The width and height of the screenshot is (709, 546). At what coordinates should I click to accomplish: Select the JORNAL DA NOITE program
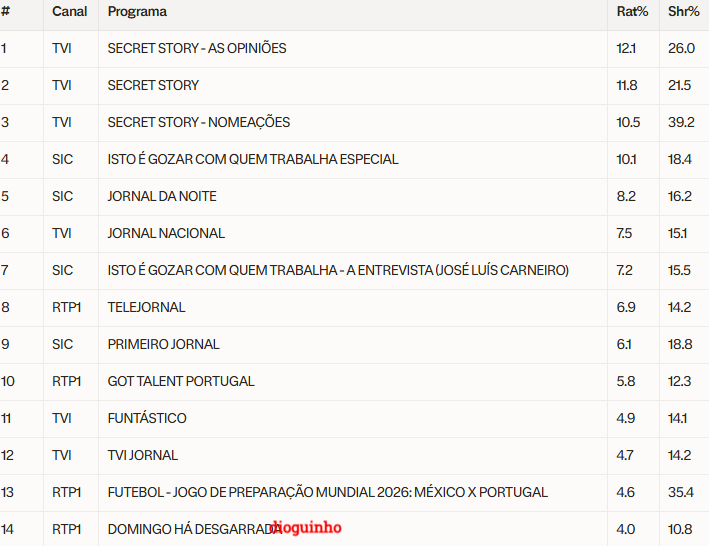[x=162, y=196]
